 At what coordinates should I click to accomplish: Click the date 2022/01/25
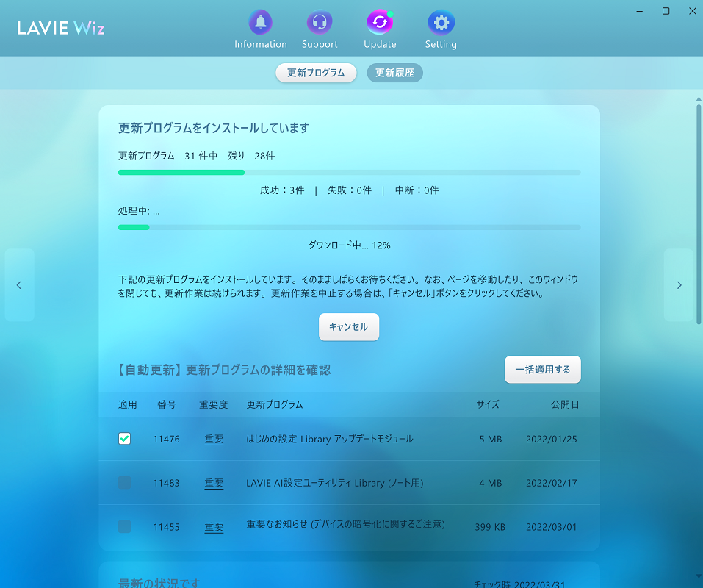tap(552, 439)
